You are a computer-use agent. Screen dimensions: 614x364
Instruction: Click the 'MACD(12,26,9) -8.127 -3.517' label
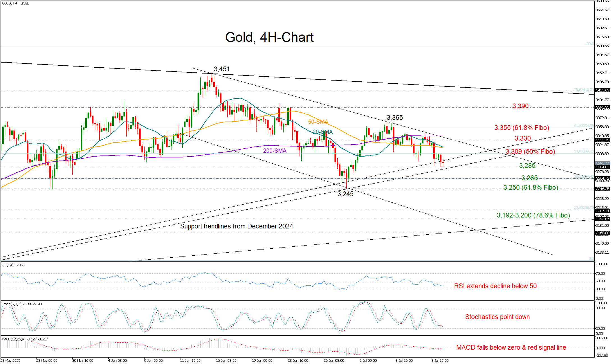click(24, 339)
